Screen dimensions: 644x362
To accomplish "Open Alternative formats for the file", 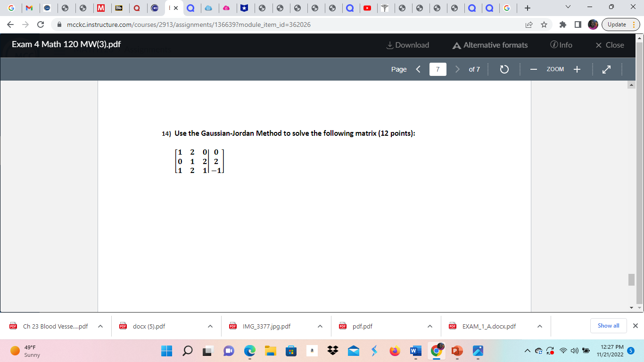I will point(490,45).
